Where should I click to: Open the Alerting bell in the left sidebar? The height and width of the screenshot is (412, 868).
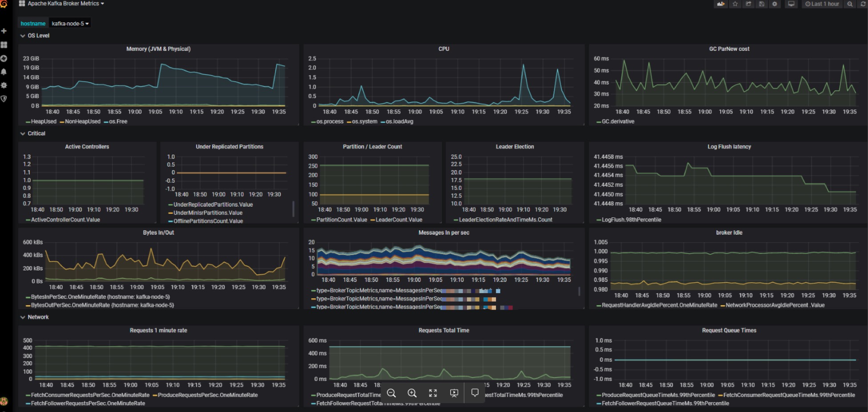pyautogui.click(x=4, y=72)
